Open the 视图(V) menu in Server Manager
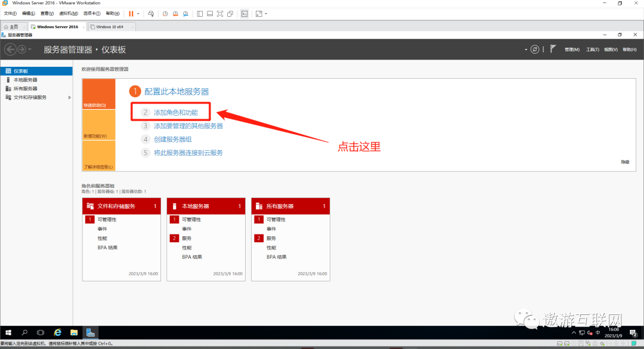644x349 pixels. (611, 50)
